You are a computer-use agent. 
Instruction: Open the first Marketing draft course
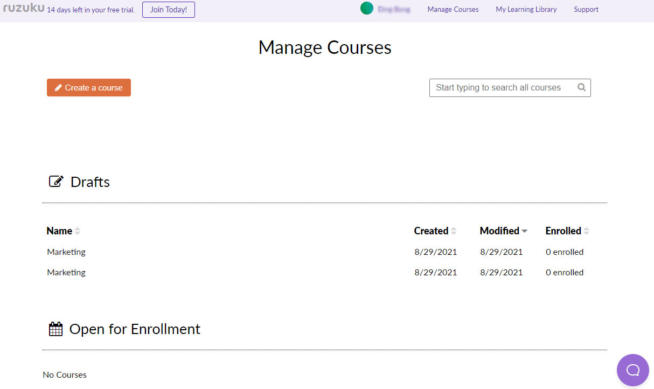(x=66, y=252)
